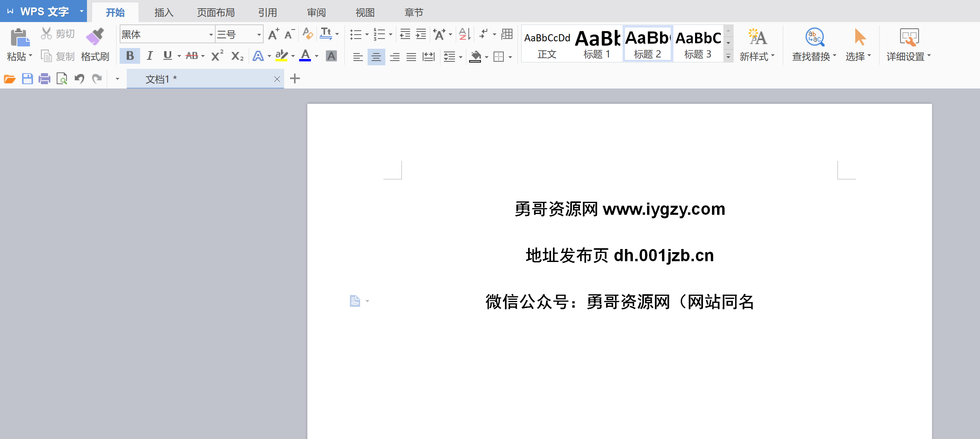The width and height of the screenshot is (980, 439).
Task: Click the clear formatting eraser icon
Action: point(307,34)
